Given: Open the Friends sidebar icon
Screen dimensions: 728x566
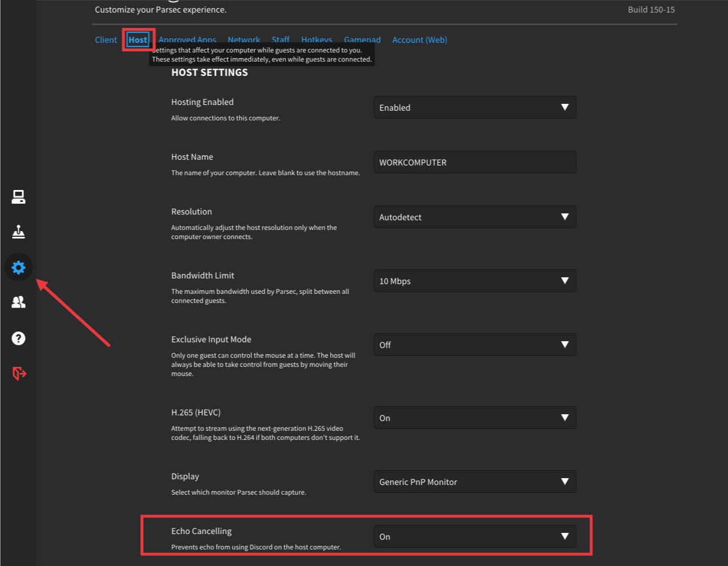Looking at the screenshot, I should [18, 302].
